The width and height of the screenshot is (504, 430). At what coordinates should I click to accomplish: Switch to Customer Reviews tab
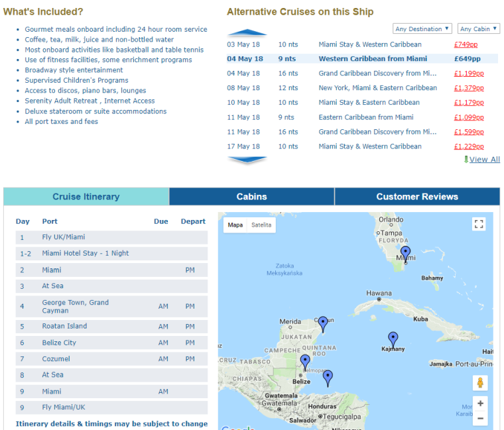[417, 197]
